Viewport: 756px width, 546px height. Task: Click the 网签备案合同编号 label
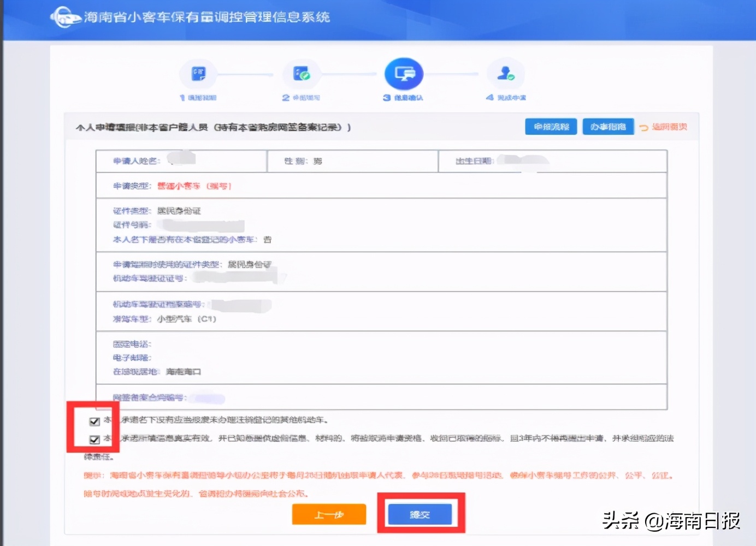[150, 397]
